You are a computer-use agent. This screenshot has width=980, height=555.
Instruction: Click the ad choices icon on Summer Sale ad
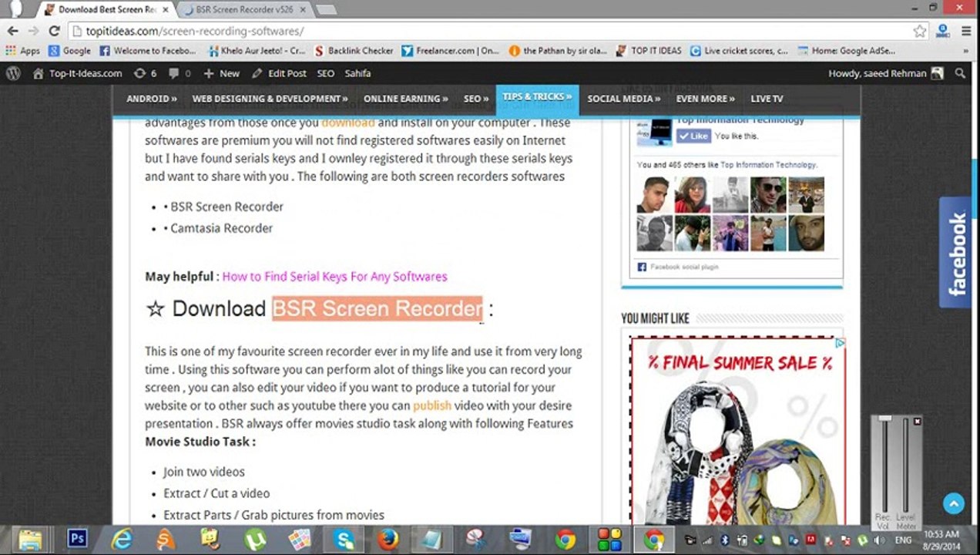coord(841,342)
